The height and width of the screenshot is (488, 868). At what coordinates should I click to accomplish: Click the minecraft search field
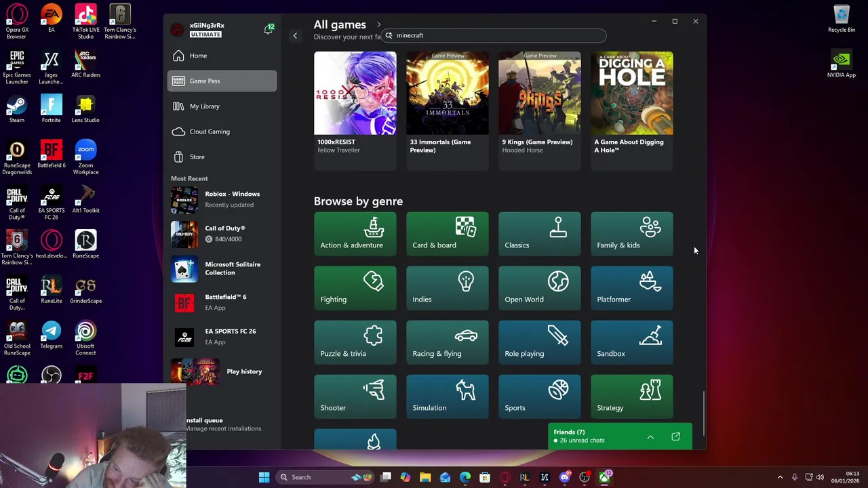point(494,35)
